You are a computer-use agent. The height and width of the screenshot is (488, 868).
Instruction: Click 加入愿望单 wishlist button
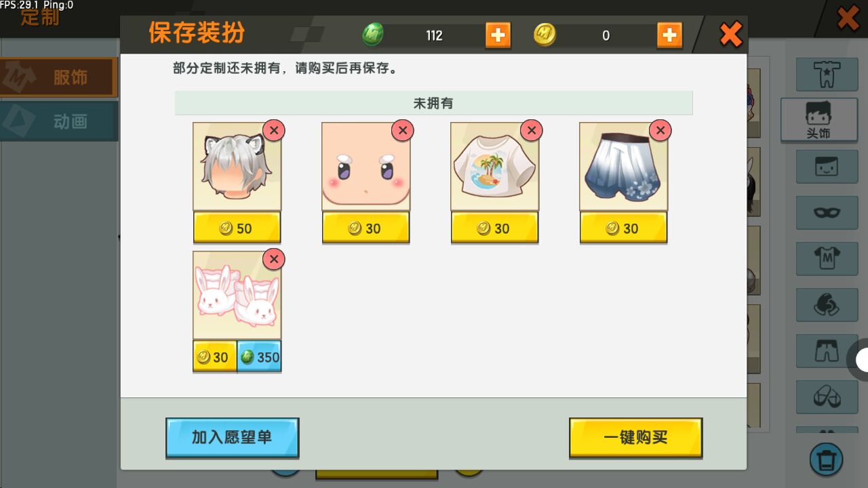click(x=232, y=437)
